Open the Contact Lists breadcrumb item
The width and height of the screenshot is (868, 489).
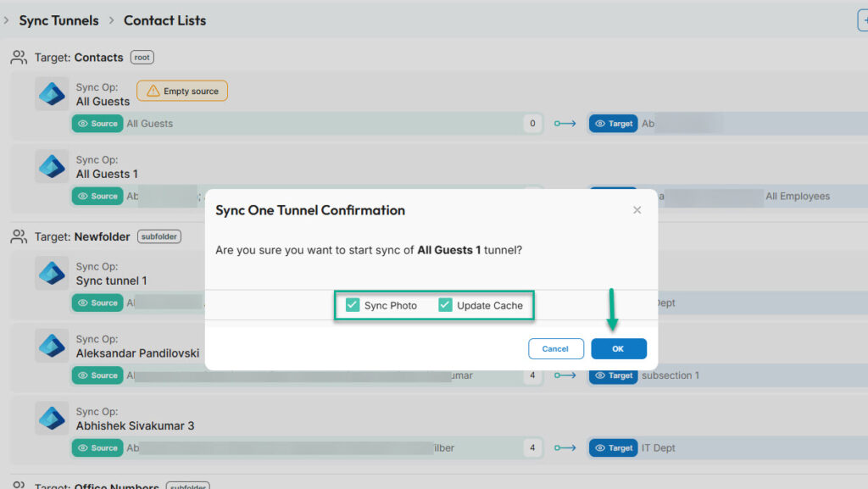[164, 19]
